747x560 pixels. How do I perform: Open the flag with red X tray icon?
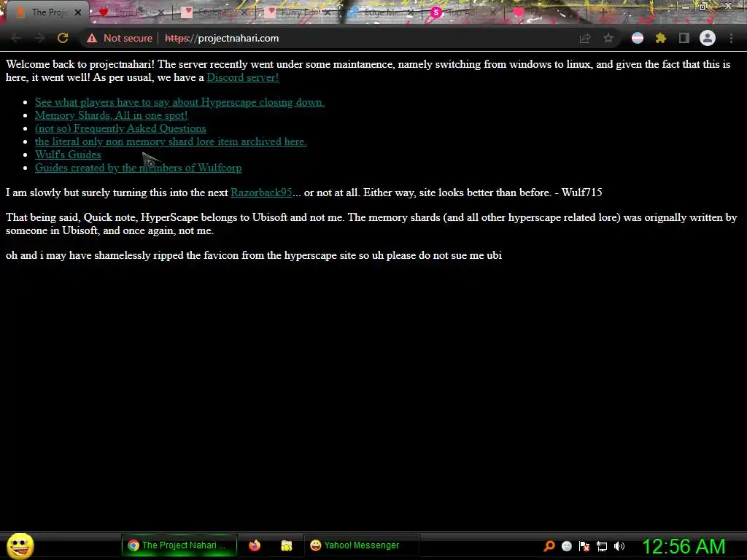pyautogui.click(x=584, y=545)
